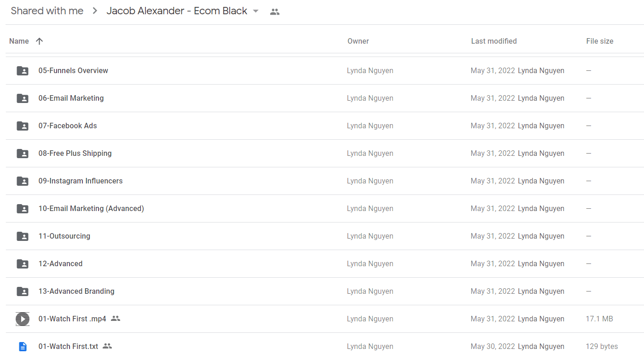The height and width of the screenshot is (354, 644).
Task: Select the 01-Watch First.txt file name
Action: tap(68, 346)
